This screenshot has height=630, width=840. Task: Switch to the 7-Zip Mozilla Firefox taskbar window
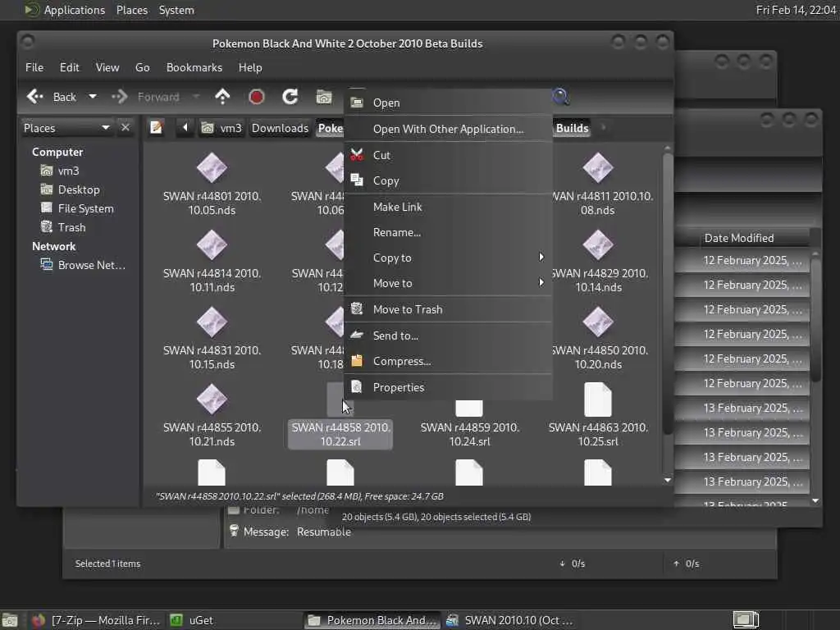coord(95,620)
